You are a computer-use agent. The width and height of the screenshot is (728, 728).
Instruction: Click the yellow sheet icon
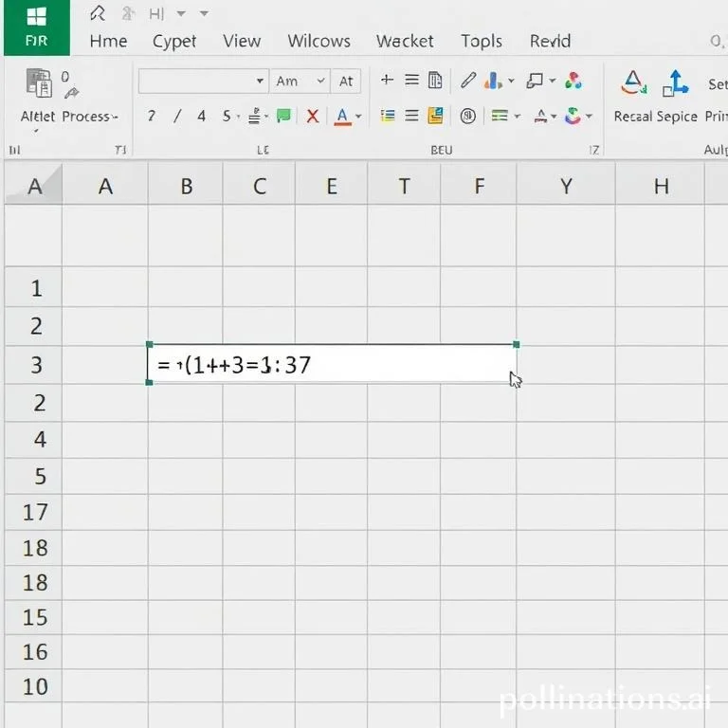[435, 116]
